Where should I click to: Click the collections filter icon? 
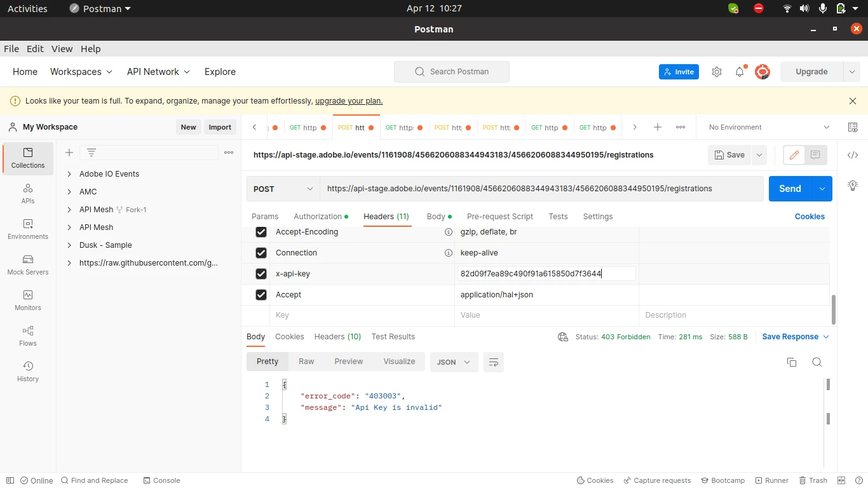92,152
